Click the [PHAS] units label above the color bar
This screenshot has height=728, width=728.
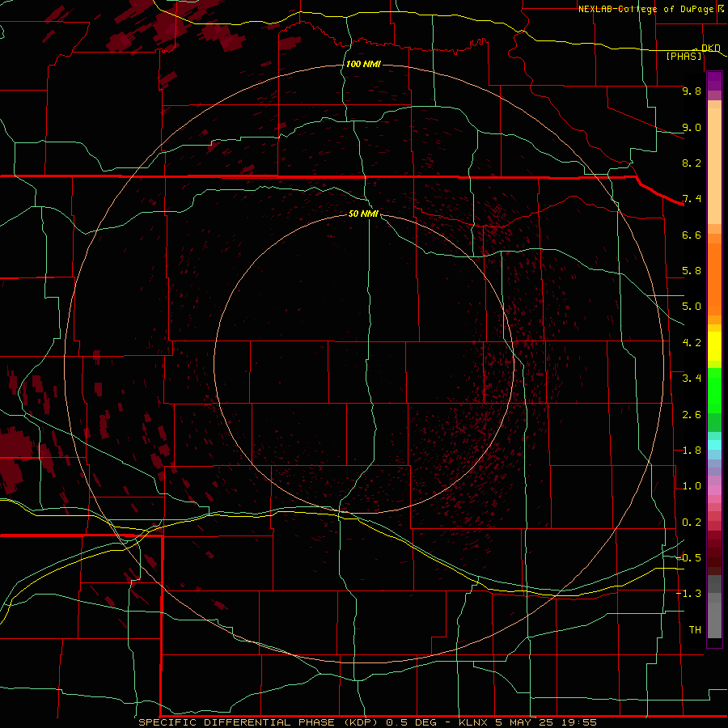(x=684, y=56)
